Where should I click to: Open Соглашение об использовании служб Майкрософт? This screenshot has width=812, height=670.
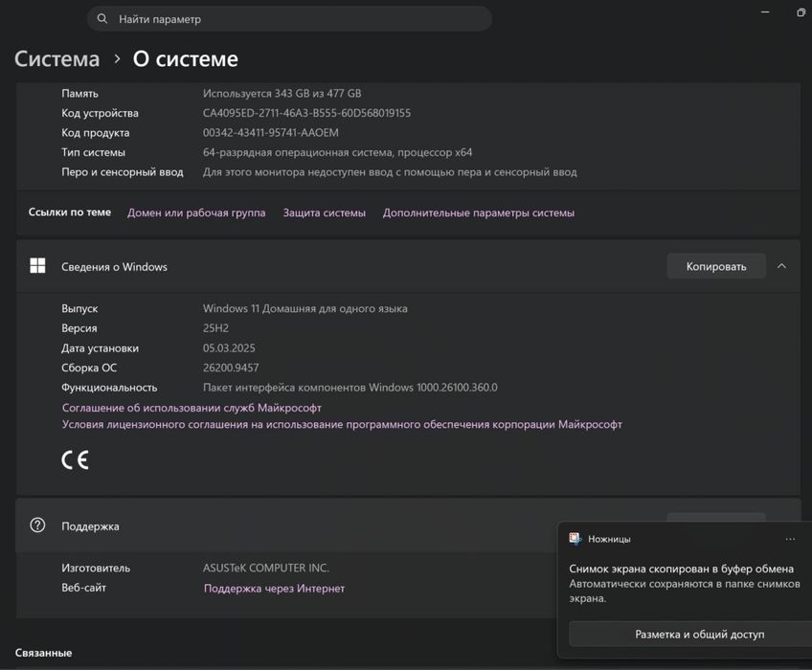[x=192, y=408]
